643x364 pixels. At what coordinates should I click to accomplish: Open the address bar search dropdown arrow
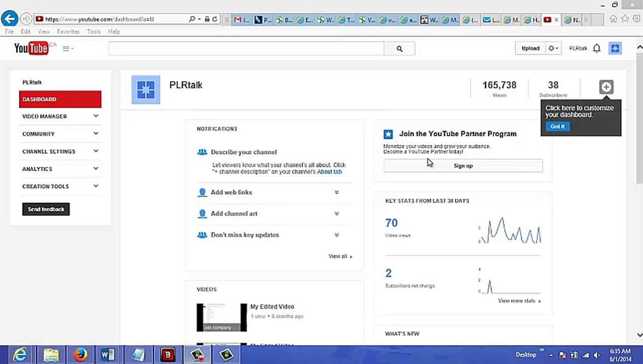pos(199,19)
